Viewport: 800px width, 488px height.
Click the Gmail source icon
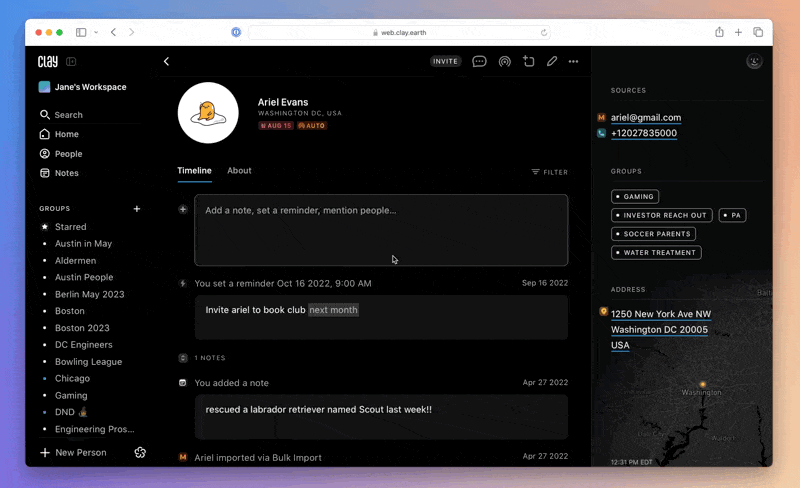coord(602,117)
